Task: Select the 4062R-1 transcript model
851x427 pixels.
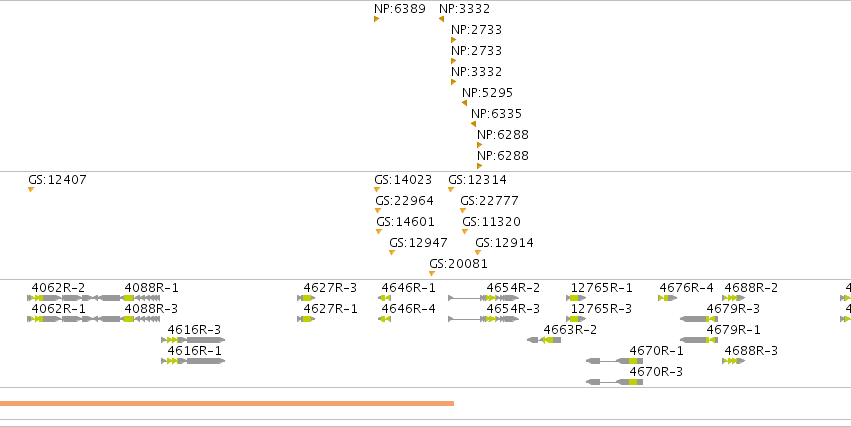Action: click(62, 319)
